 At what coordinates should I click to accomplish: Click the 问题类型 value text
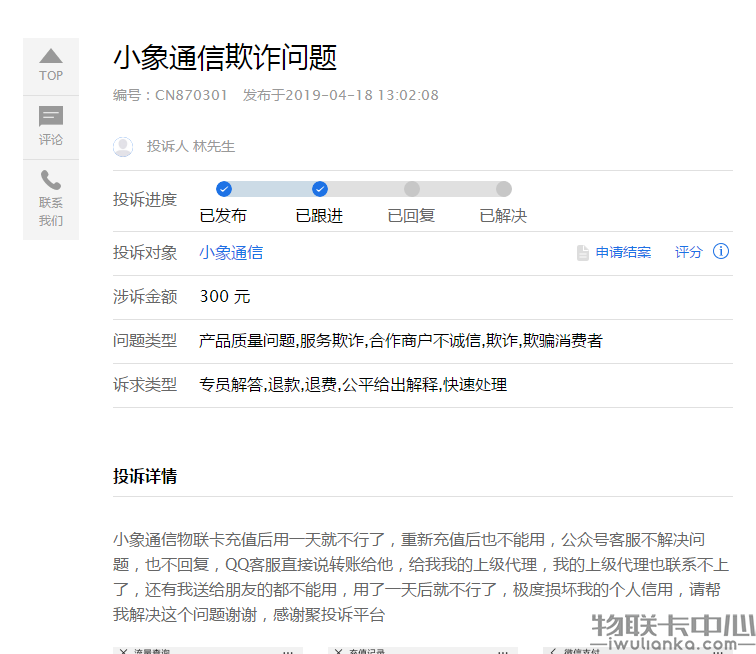pyautogui.click(x=401, y=341)
